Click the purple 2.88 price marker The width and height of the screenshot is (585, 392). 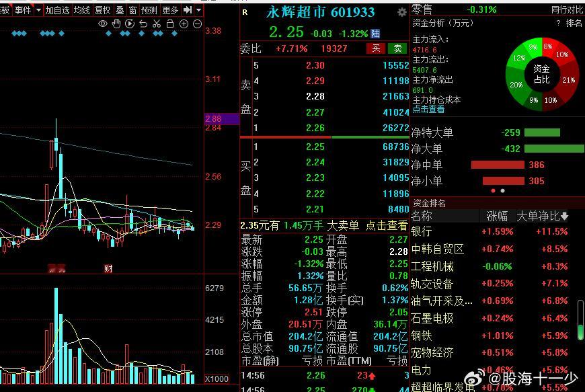point(222,118)
